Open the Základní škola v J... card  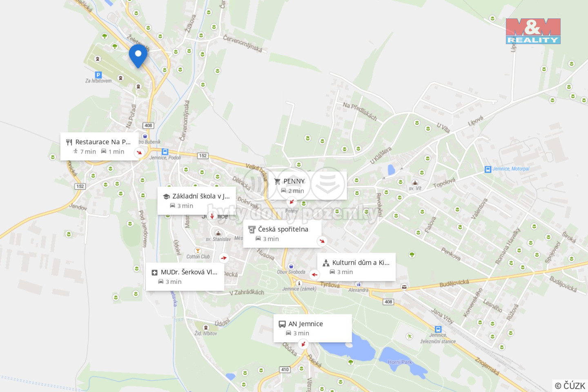[x=197, y=200]
